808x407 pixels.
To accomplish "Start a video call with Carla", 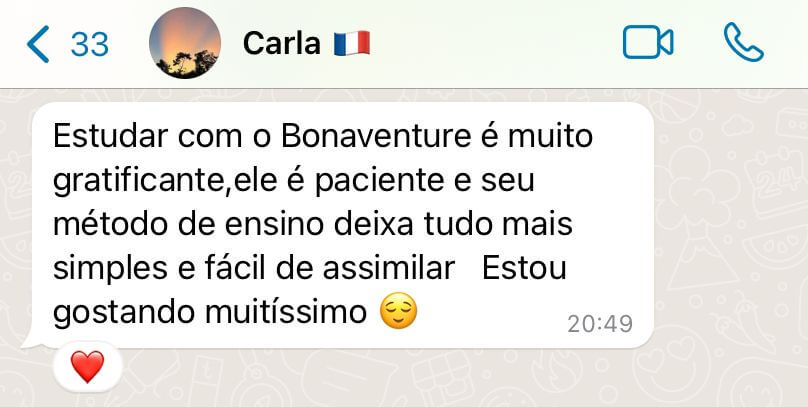I will [x=648, y=42].
